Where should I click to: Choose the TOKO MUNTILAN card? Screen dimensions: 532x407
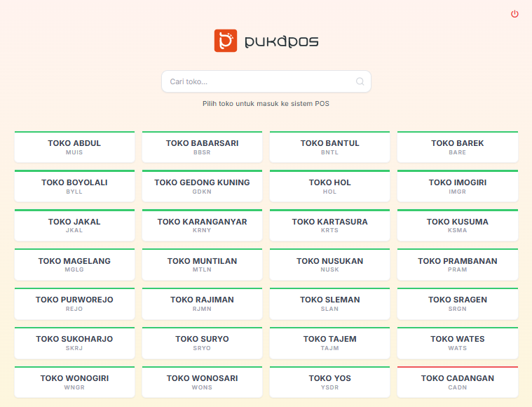[202, 265]
